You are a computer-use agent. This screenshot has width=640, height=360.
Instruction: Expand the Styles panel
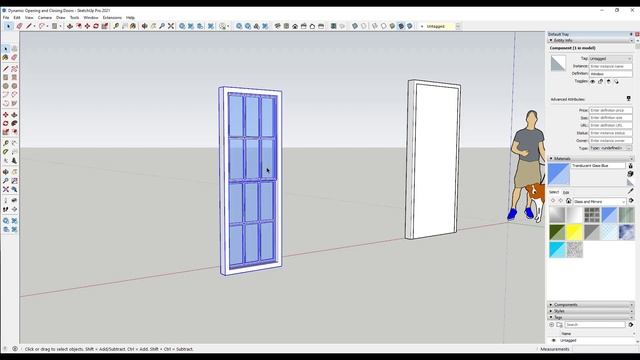591,311
